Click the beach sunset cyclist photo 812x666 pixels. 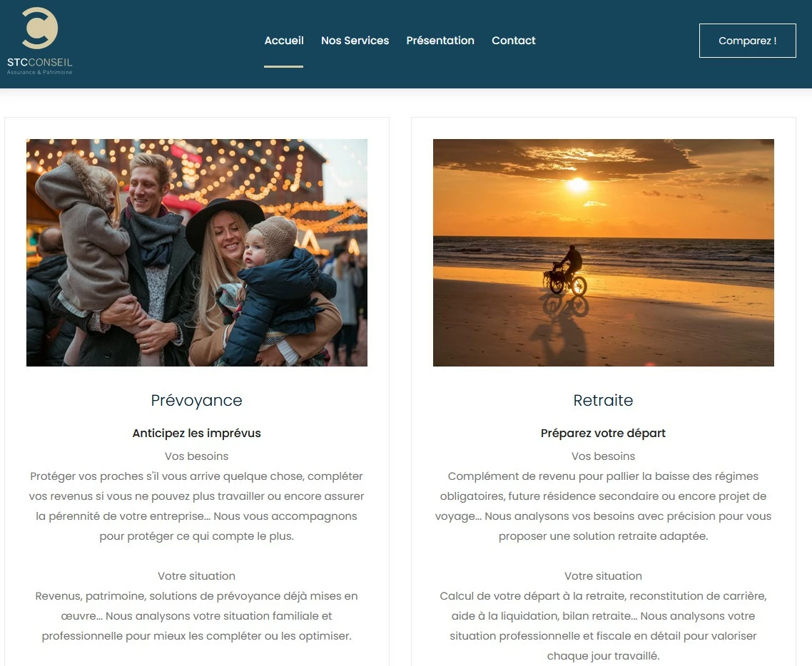[604, 252]
